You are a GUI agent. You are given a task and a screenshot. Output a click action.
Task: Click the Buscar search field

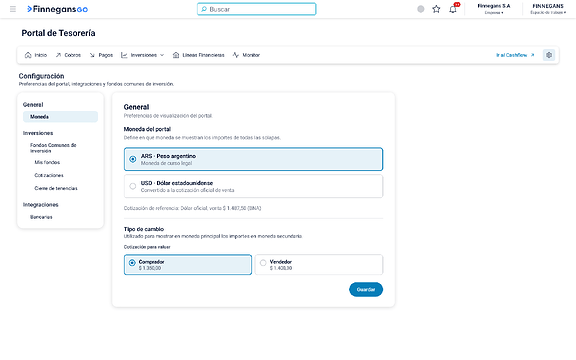(257, 9)
